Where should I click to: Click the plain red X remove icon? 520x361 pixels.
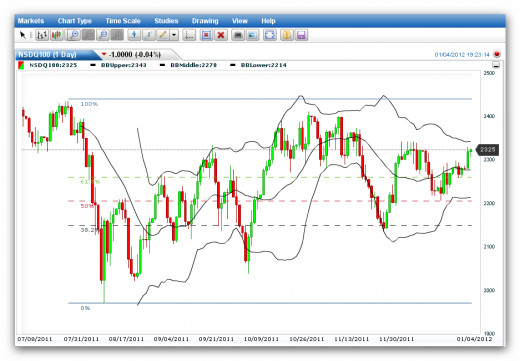click(x=221, y=35)
